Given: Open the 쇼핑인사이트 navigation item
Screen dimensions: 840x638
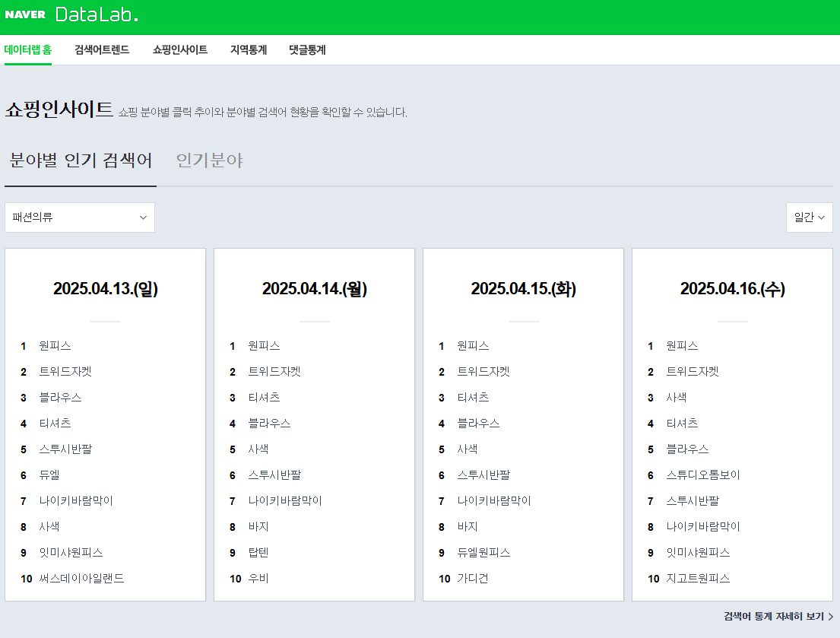Looking at the screenshot, I should (179, 49).
